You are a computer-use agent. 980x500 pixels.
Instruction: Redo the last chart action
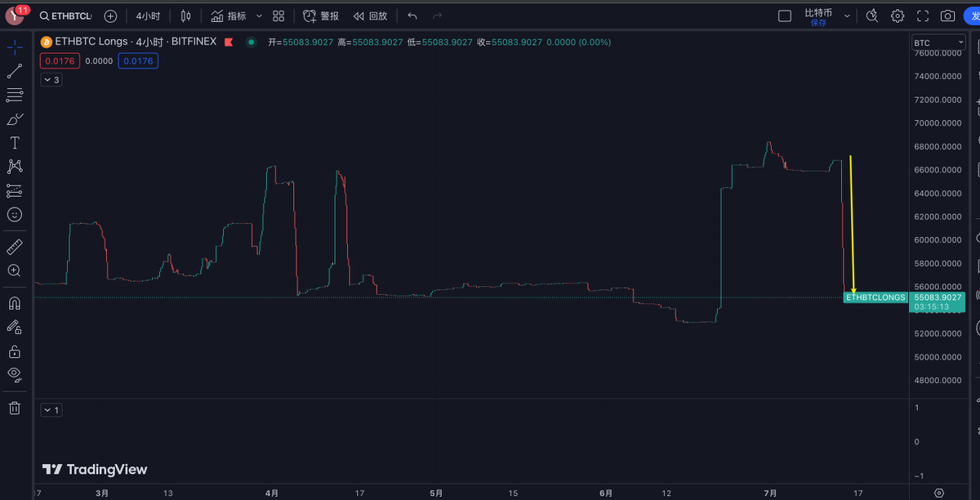pyautogui.click(x=438, y=16)
